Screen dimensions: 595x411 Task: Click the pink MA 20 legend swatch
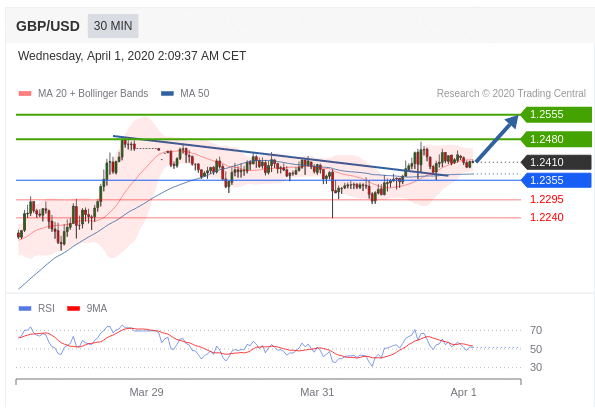25,94
